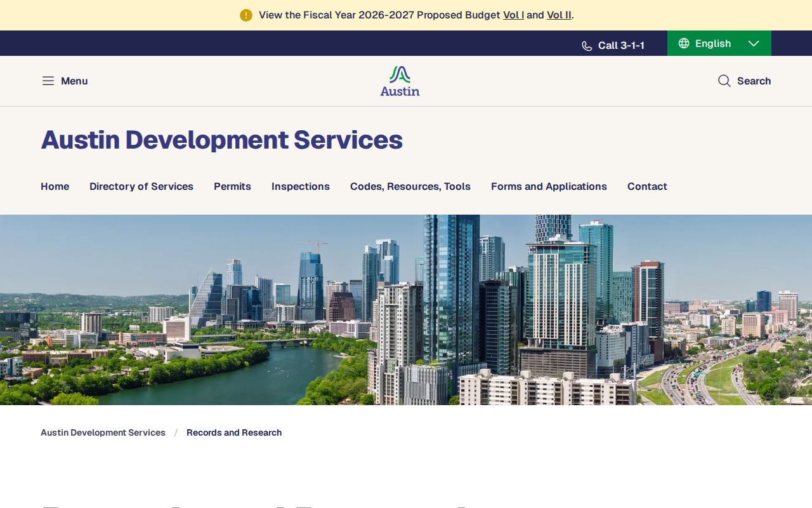812x508 pixels.
Task: Select the Inspections nav item
Action: (301, 186)
